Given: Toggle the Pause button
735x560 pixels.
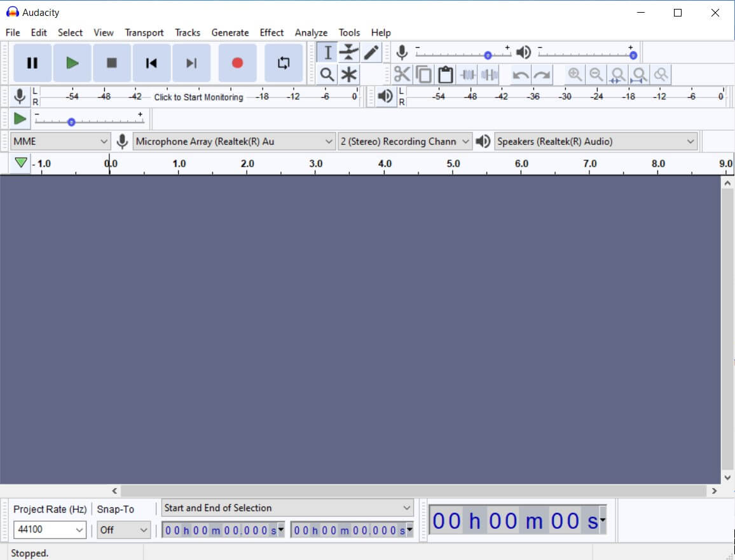Looking at the screenshot, I should (32, 63).
